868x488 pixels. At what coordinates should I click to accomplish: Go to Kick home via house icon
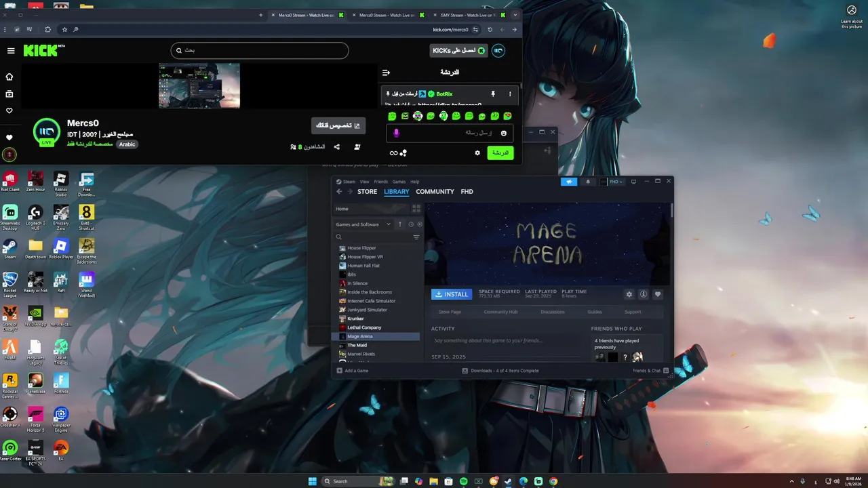(x=9, y=77)
